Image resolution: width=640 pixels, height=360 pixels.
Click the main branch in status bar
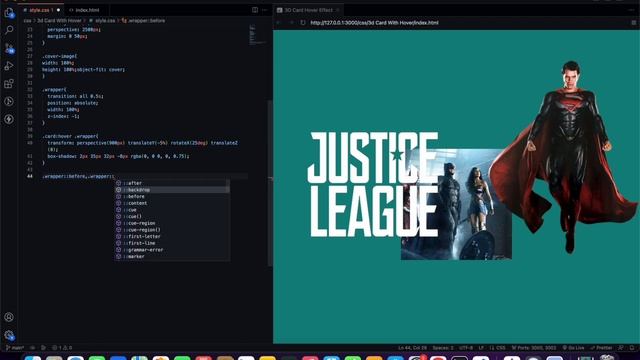tap(15, 348)
